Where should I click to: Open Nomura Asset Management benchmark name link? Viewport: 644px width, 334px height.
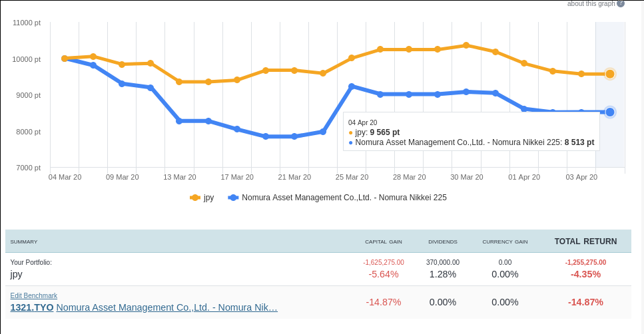point(166,307)
